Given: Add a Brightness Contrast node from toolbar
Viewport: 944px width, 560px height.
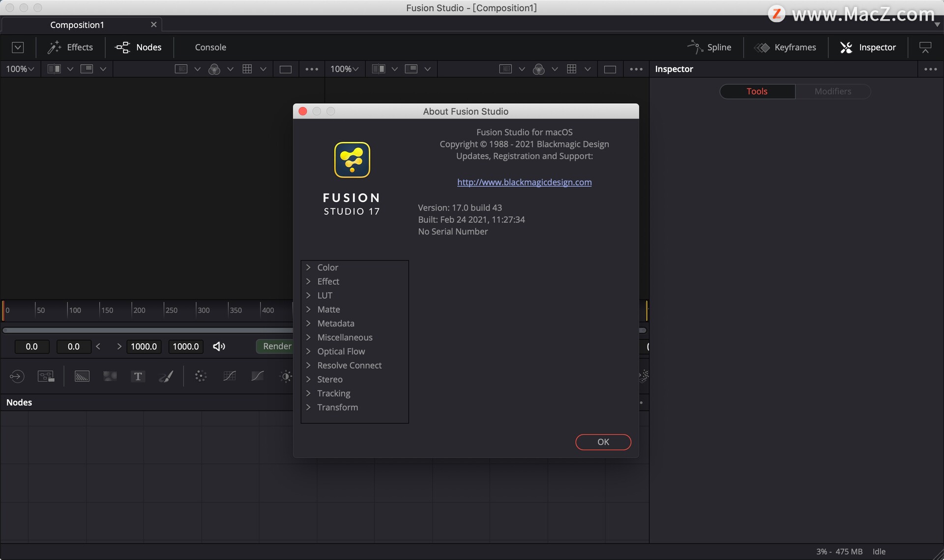Looking at the screenshot, I should (x=286, y=377).
